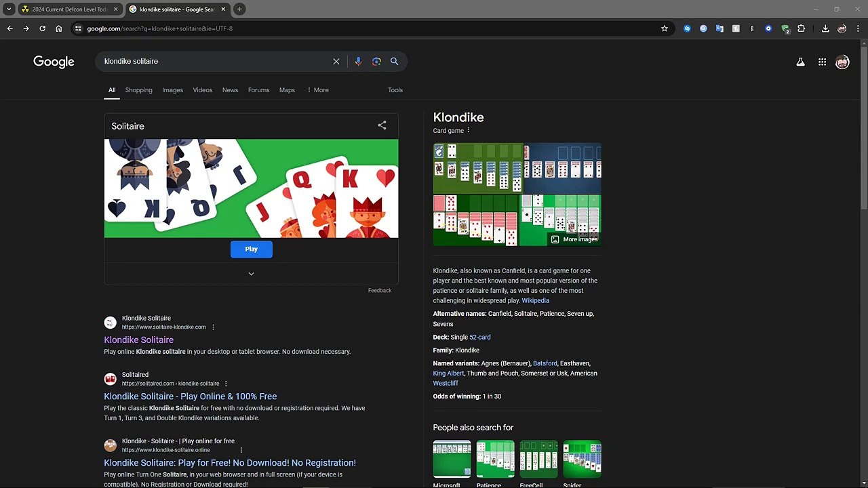Clear the search query text
Screen dimensions: 868x488
click(x=336, y=61)
